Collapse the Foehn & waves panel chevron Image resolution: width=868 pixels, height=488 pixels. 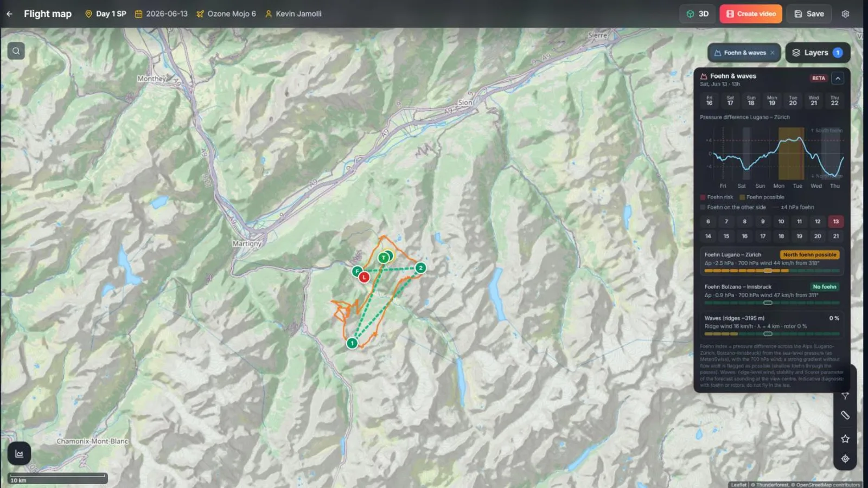point(838,78)
